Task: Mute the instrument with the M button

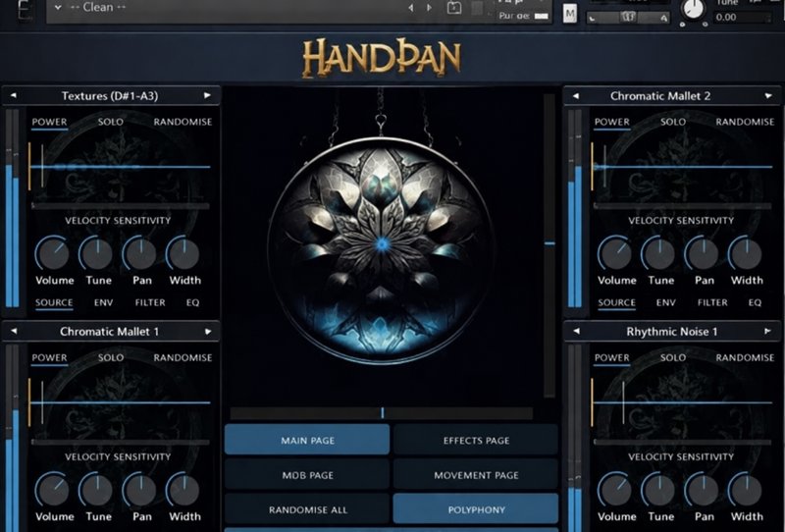Action: coord(570,13)
